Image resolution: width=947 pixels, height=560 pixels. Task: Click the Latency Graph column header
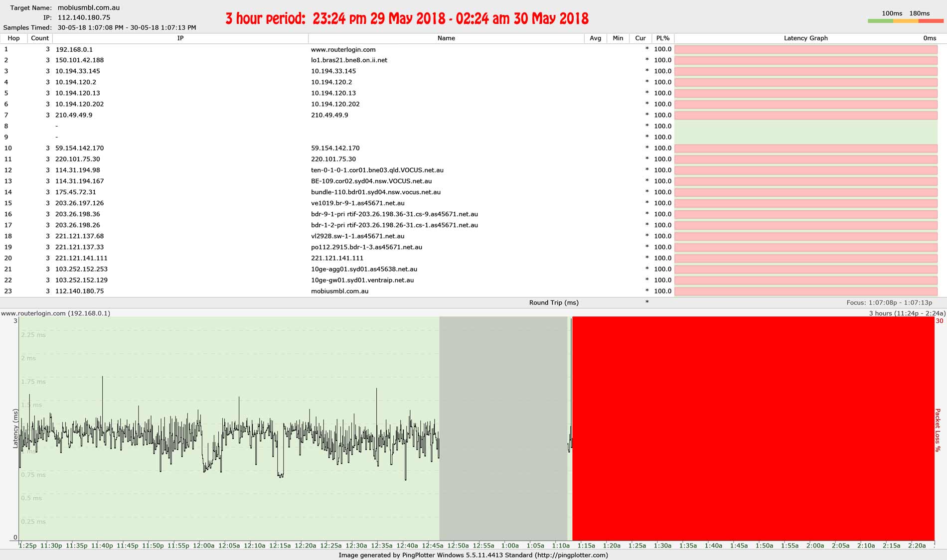pyautogui.click(x=805, y=38)
